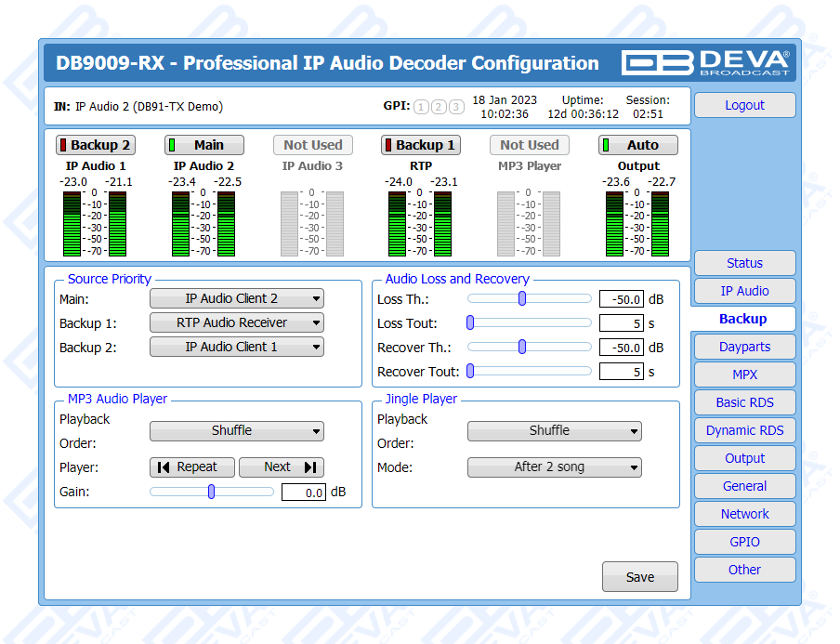840x644 pixels.
Task: Open the Dynamic RDS section
Action: point(744,430)
